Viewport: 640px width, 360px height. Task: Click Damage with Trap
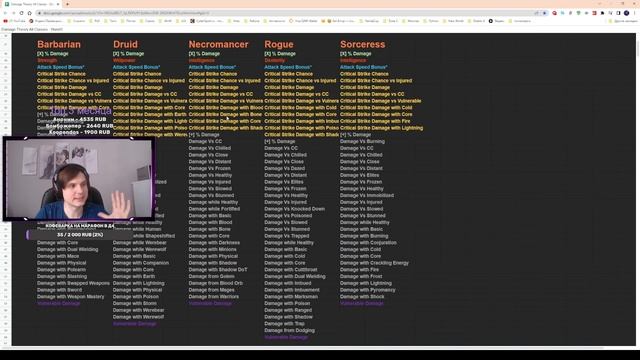pyautogui.click(x=284, y=324)
